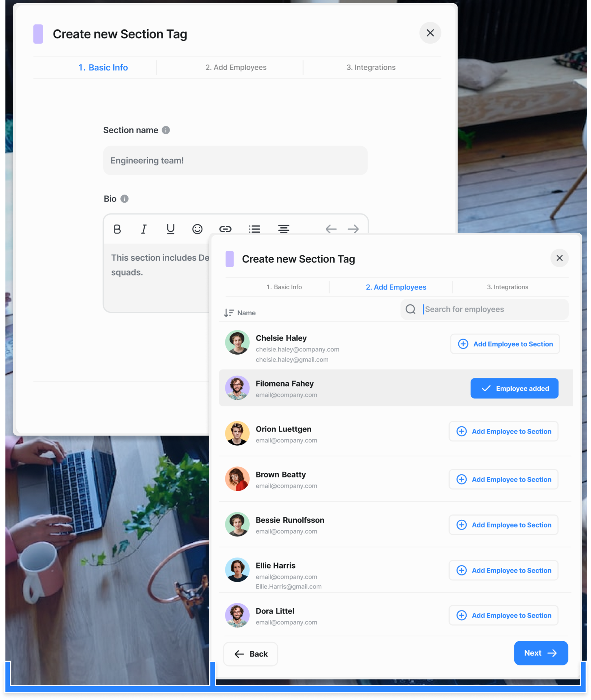Open the 1. Basic Info tab in front dialog
The height and width of the screenshot is (700, 591).
click(x=284, y=287)
